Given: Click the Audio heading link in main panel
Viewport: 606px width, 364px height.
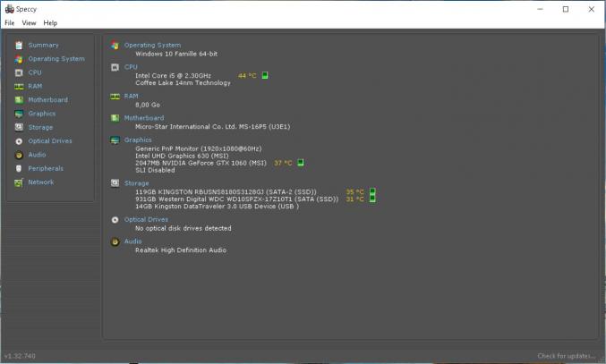Looking at the screenshot, I should click(x=133, y=241).
